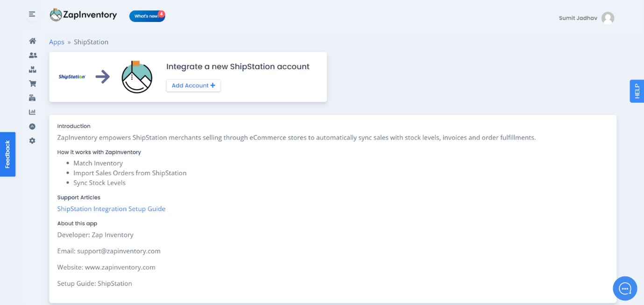Click the 'Setup Guide: ShipStation' line
This screenshot has width=644, height=305.
[94, 284]
